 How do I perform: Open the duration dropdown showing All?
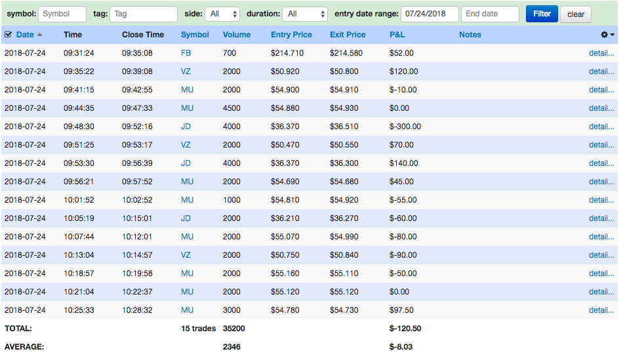click(305, 14)
